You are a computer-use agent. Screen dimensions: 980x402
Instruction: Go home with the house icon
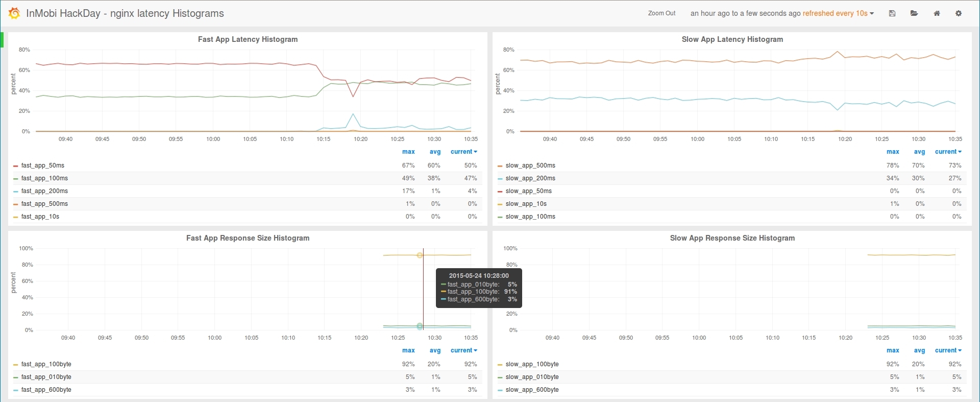click(937, 13)
